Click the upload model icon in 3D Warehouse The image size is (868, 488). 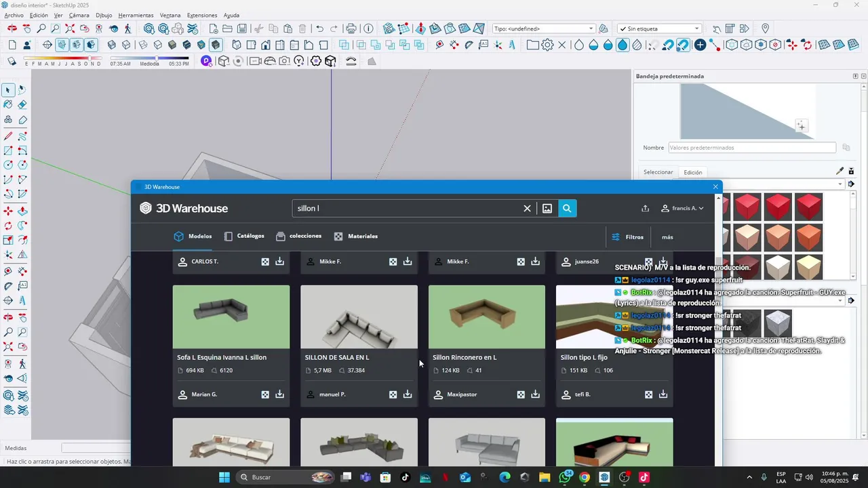(645, 208)
